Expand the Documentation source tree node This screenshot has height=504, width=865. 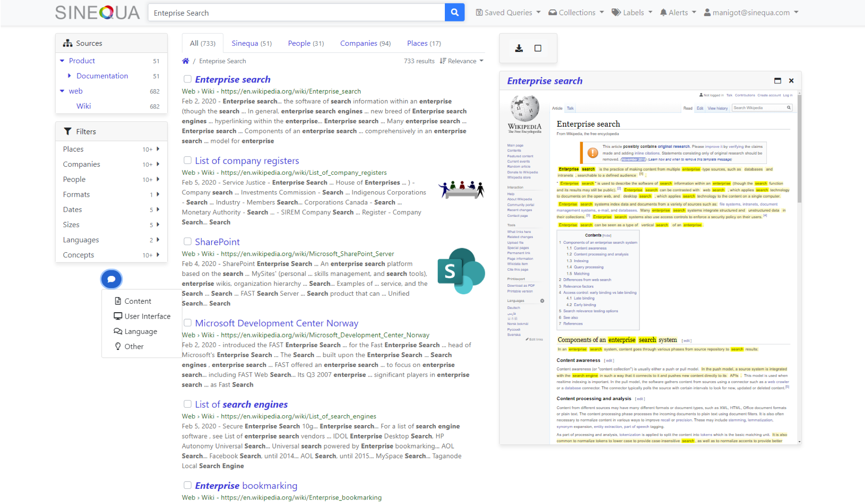click(69, 76)
